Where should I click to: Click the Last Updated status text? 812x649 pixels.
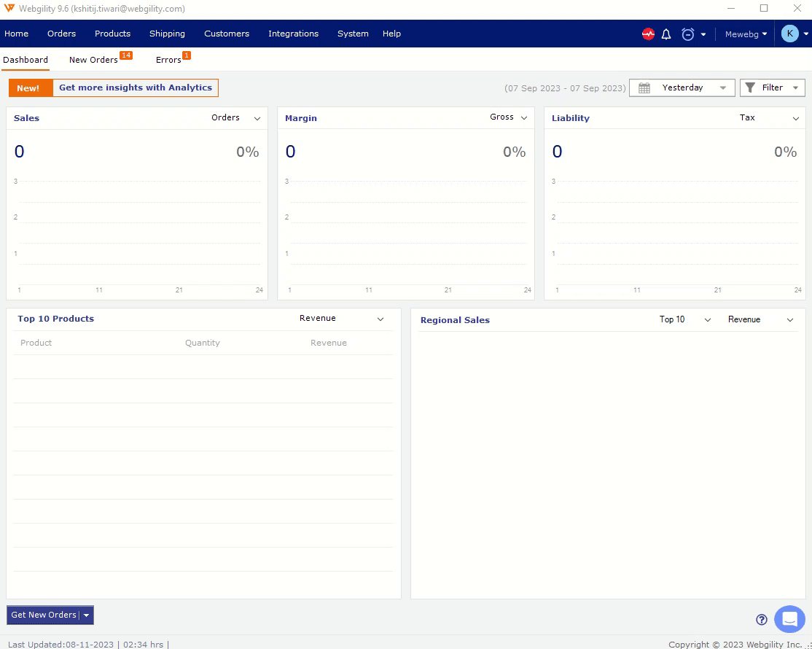coord(88,645)
